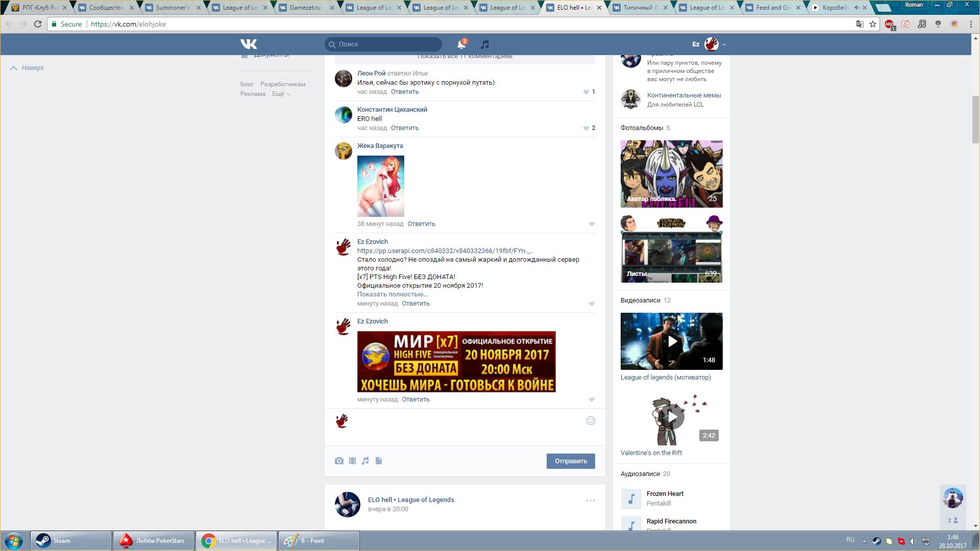Play Valentine's on the Rift video
Viewport: 980px width, 551px height.
pyautogui.click(x=672, y=417)
